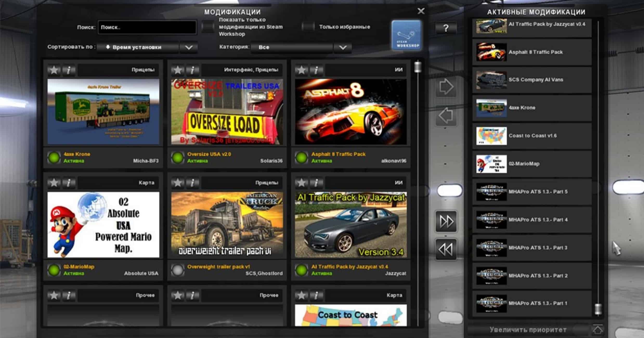Click double right arrows activate all
Screen dimensions: 644x338
(446, 222)
